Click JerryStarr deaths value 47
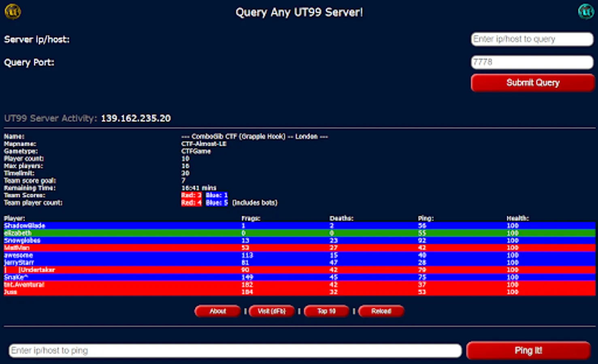Viewport: 598px width, 364px height. 334,262
